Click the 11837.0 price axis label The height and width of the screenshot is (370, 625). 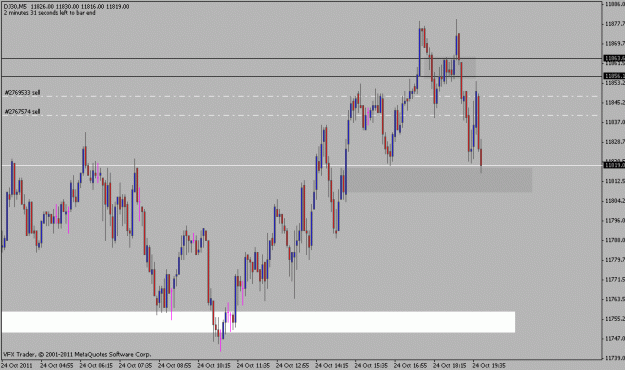[615, 122]
